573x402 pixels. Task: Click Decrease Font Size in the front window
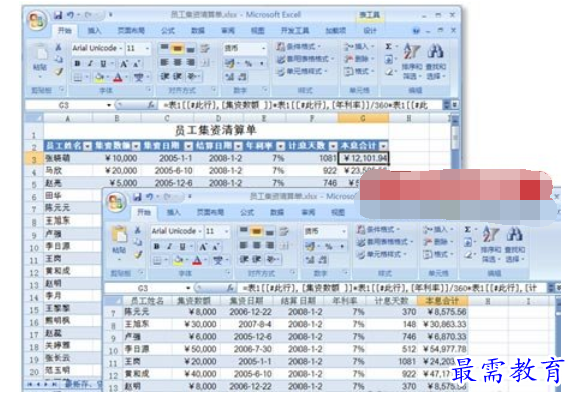[215, 247]
